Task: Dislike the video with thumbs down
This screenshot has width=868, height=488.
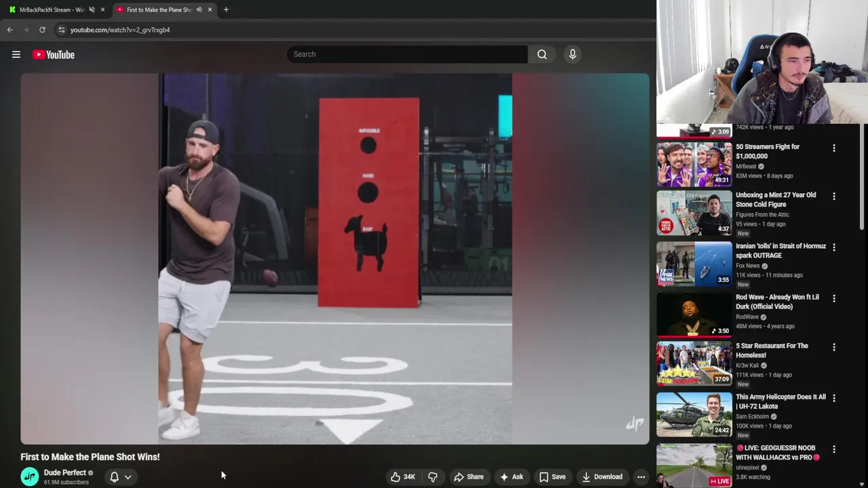Action: point(433,476)
